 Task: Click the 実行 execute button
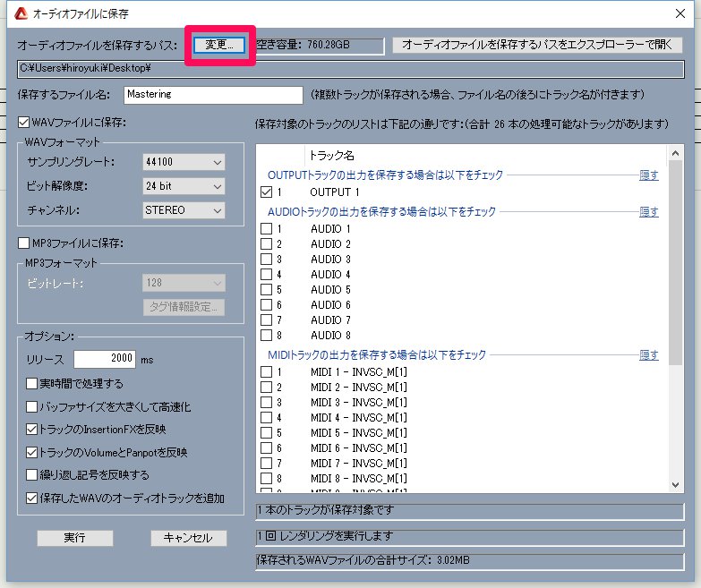pyautogui.click(x=74, y=538)
